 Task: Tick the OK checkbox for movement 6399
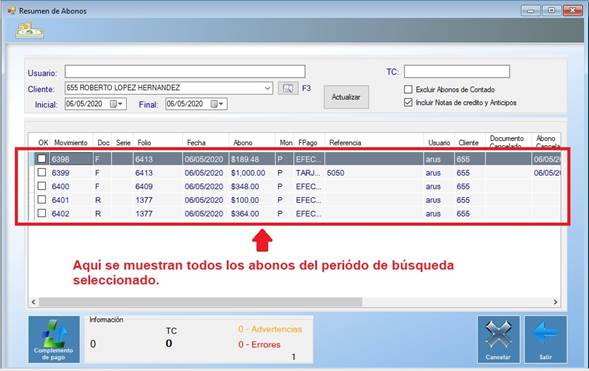(42, 172)
